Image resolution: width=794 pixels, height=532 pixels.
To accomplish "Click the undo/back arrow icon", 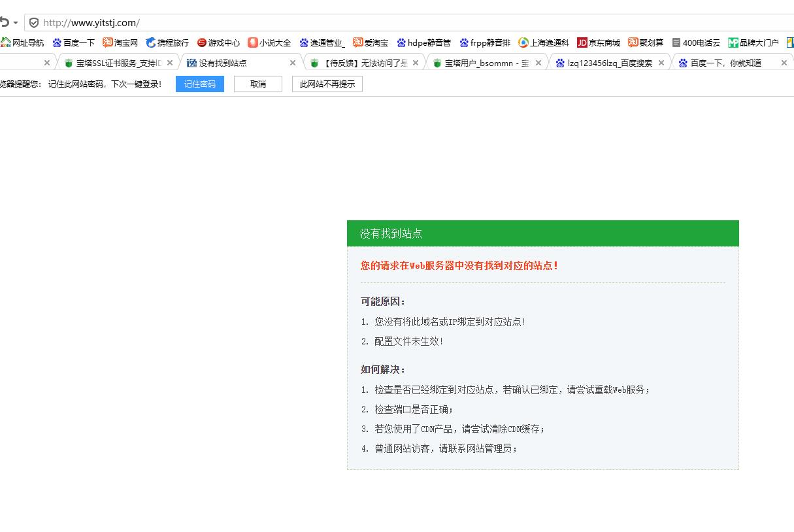I will [5, 22].
